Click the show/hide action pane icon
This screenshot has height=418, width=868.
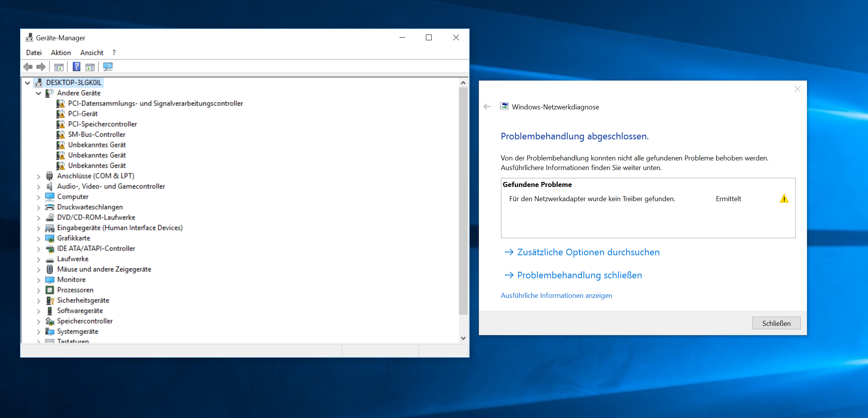click(90, 67)
